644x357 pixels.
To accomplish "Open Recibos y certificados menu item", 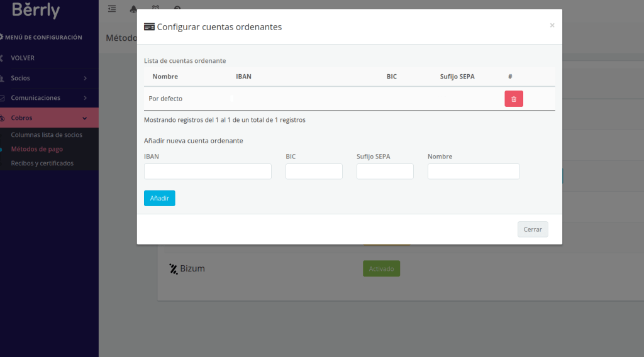I will coord(42,163).
